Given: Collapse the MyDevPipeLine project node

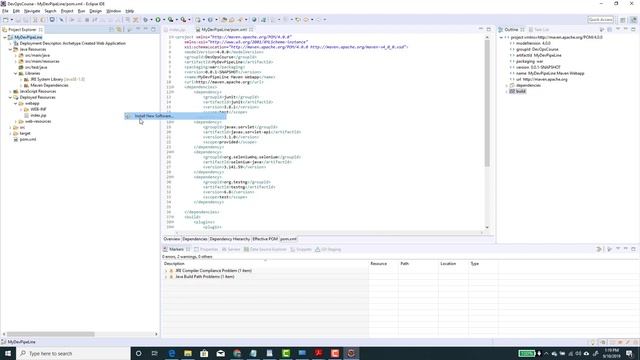Looking at the screenshot, I should (x=4, y=37).
